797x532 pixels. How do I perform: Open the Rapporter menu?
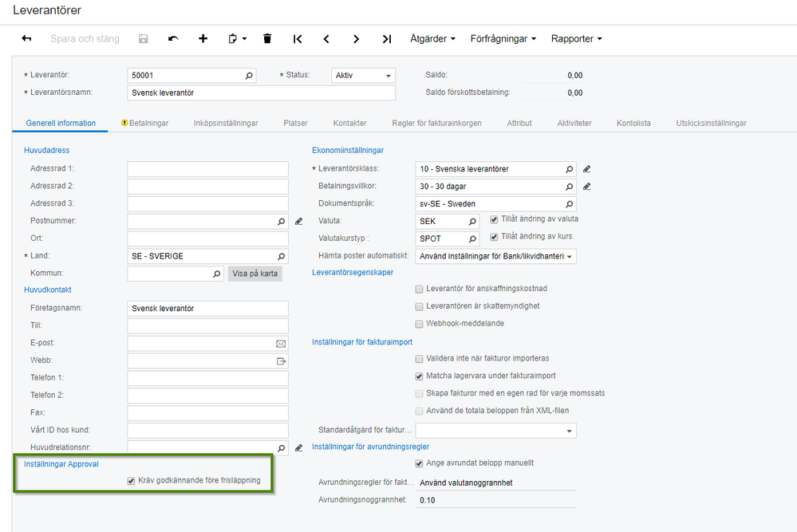(x=576, y=38)
